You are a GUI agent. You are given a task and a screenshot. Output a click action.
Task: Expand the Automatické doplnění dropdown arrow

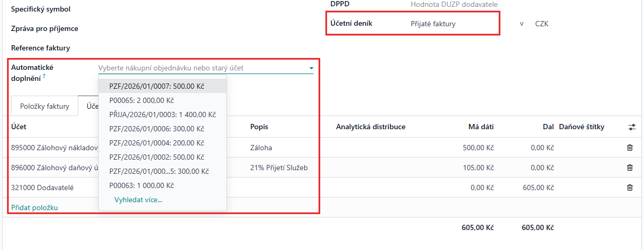coord(311,68)
